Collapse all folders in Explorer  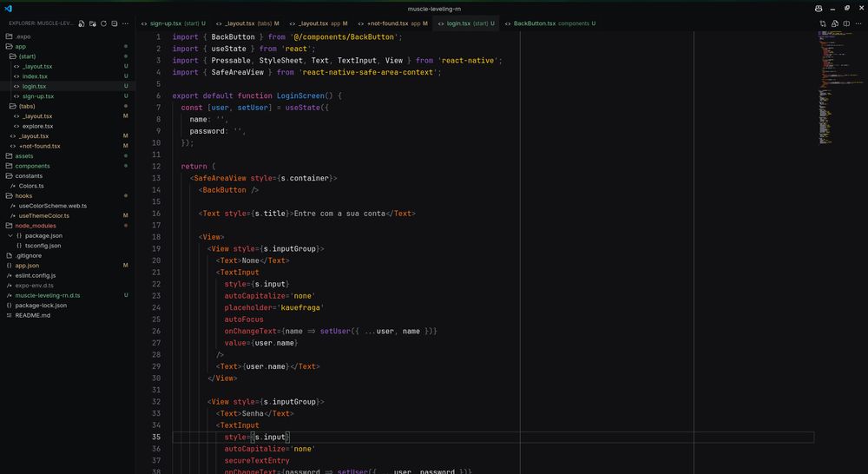[x=114, y=23]
